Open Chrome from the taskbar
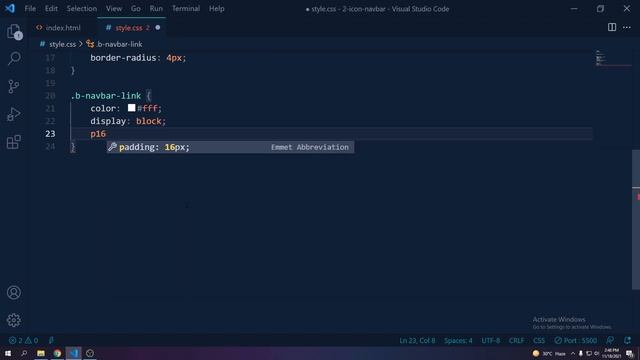This screenshot has height=360, width=640. point(57,353)
